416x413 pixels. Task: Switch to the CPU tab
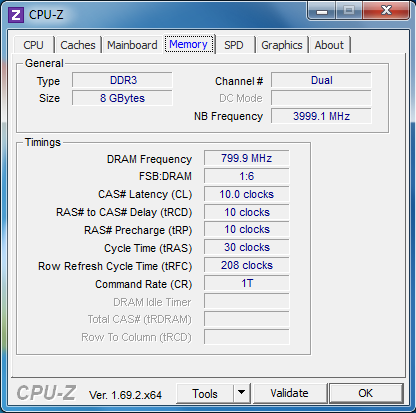(33, 45)
